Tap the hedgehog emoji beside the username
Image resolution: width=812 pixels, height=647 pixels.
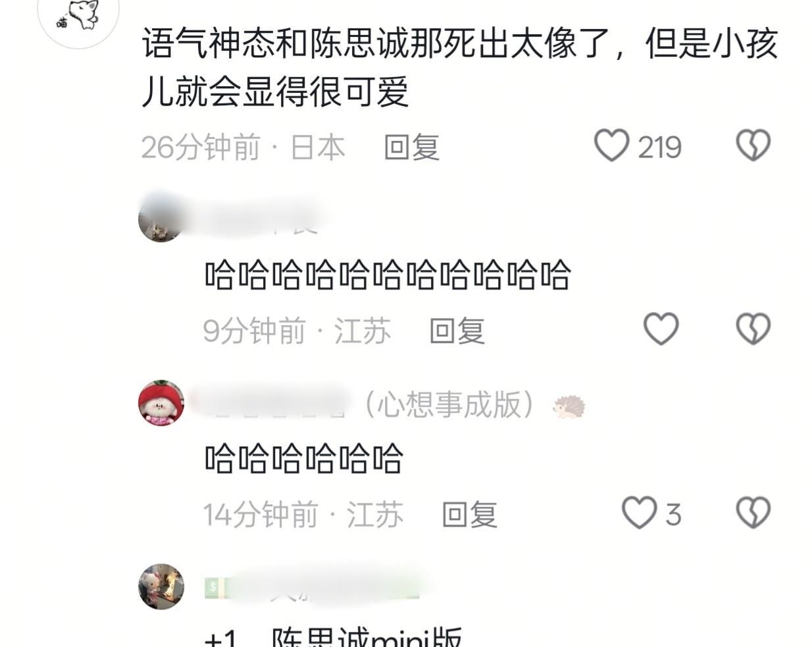(569, 407)
